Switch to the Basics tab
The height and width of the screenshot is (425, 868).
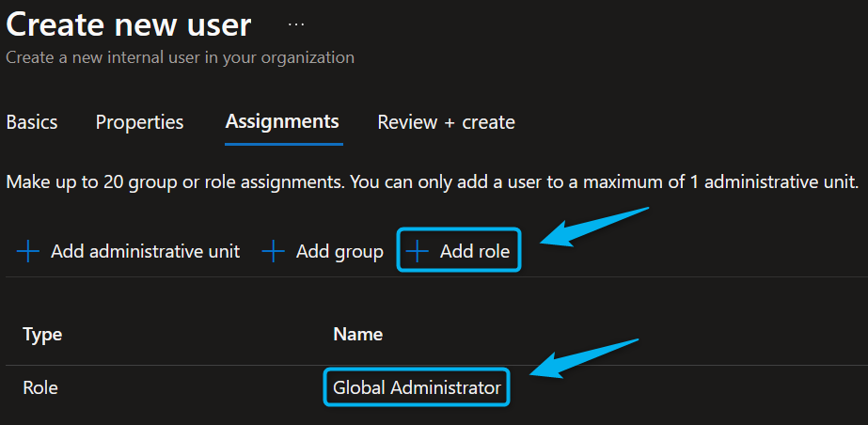pyautogui.click(x=32, y=122)
